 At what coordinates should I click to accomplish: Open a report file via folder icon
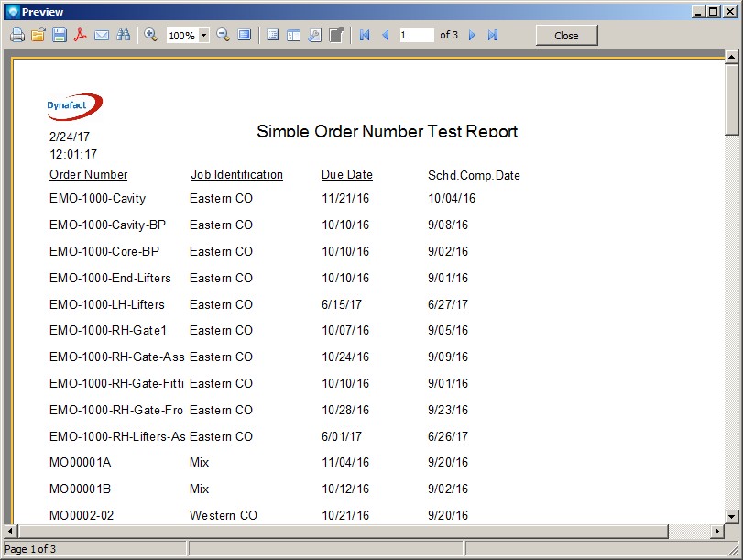point(38,35)
